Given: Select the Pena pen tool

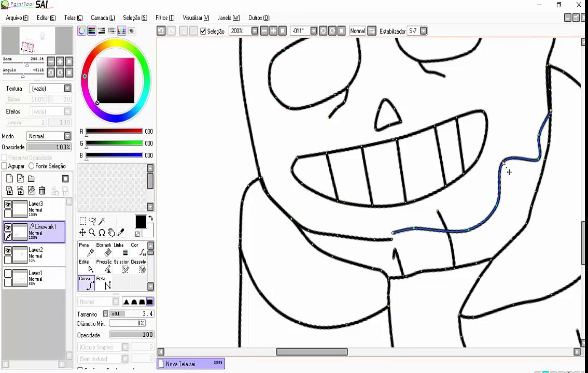Looking at the screenshot, I should click(x=86, y=249).
